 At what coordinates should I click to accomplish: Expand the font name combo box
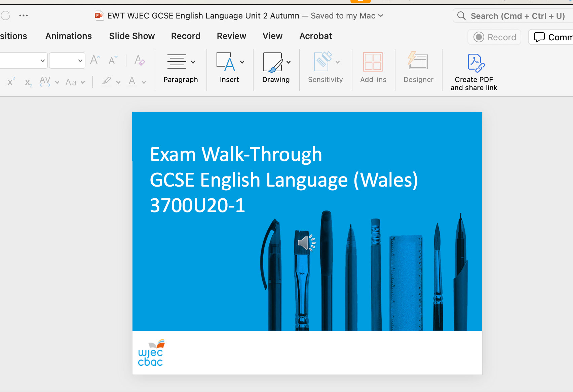click(42, 61)
